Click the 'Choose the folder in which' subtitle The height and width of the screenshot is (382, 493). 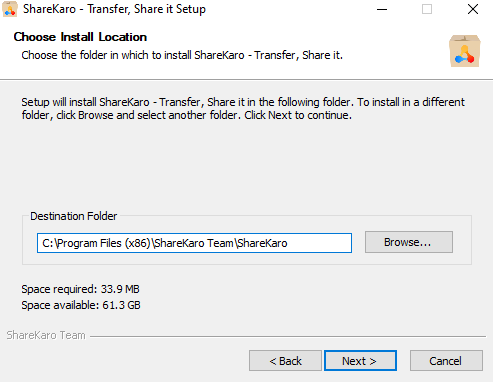182,55
